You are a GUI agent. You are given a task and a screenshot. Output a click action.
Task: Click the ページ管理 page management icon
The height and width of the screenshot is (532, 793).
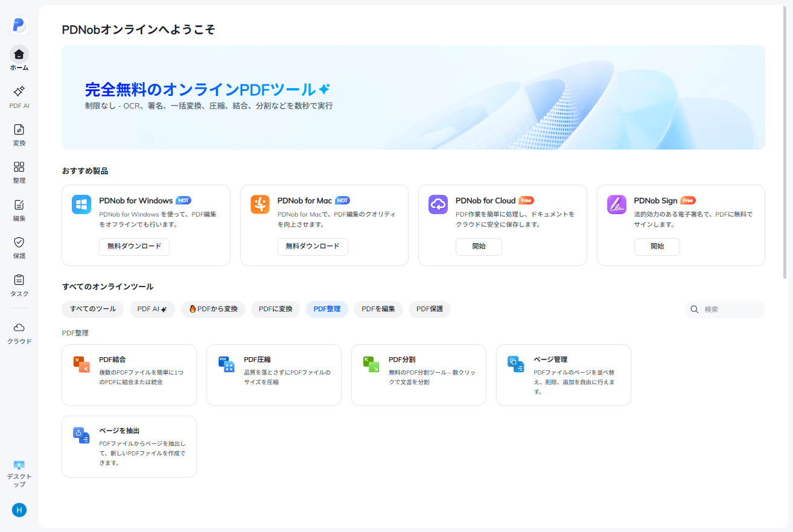(516, 364)
